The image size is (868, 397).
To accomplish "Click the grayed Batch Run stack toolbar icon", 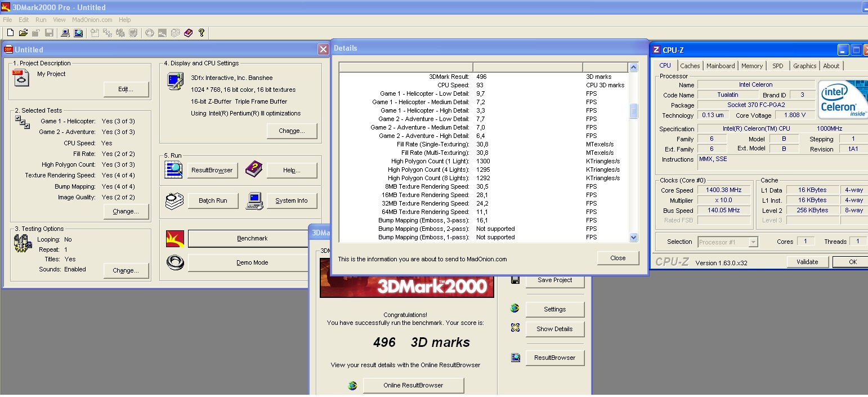I will (x=175, y=33).
